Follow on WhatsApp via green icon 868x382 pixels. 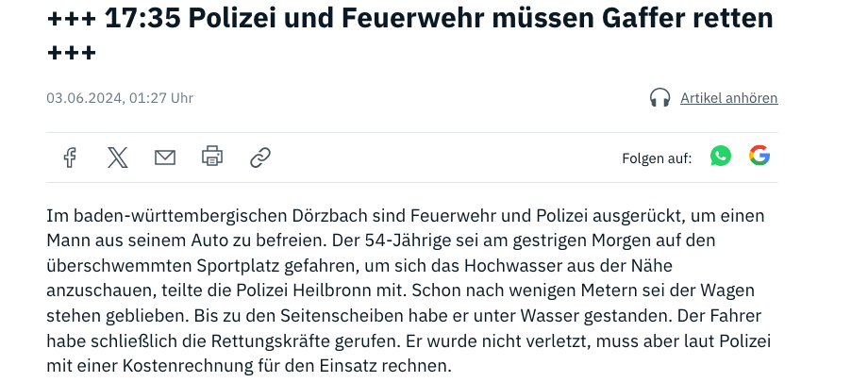(721, 157)
